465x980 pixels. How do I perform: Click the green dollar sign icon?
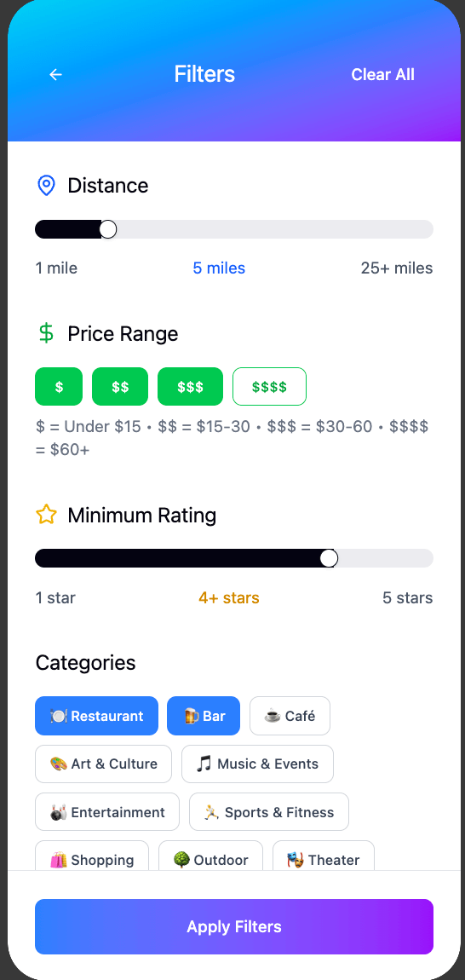point(46,334)
